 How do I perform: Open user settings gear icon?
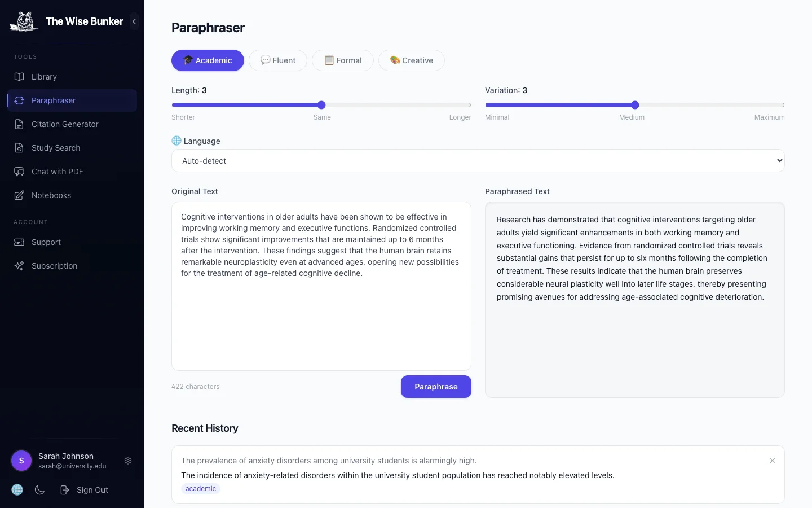tap(128, 461)
